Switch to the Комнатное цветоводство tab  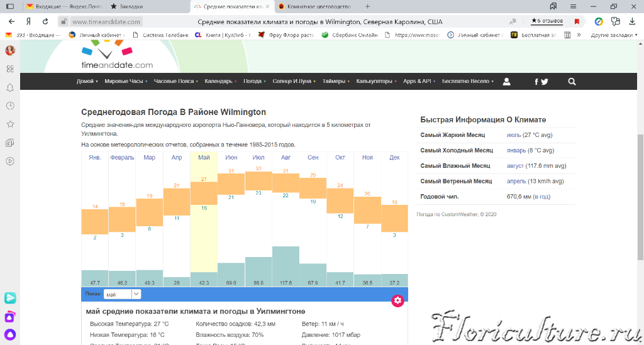314,6
